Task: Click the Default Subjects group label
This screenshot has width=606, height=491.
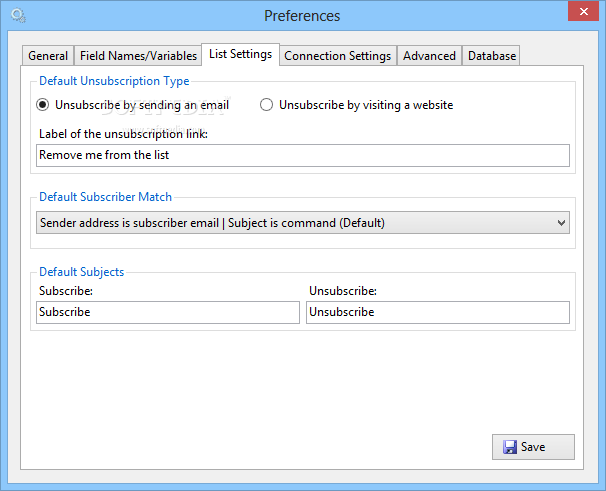Action: click(x=82, y=272)
